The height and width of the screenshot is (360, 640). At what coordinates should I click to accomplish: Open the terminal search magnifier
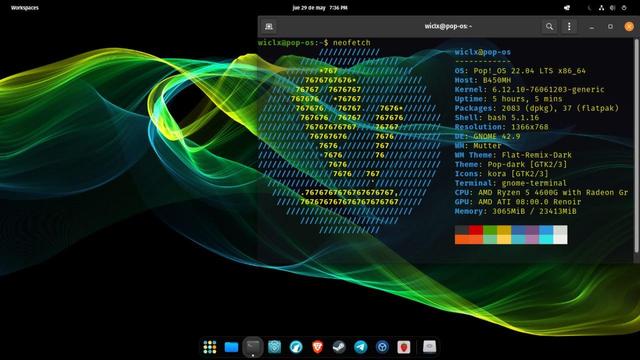tap(549, 27)
